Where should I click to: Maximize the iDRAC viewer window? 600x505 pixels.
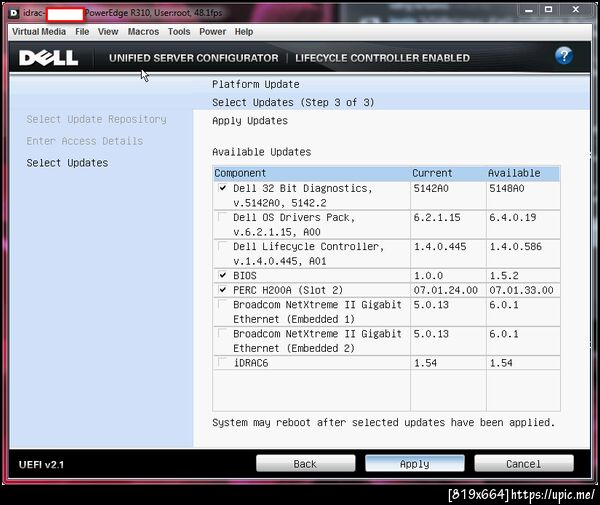tap(548, 10)
